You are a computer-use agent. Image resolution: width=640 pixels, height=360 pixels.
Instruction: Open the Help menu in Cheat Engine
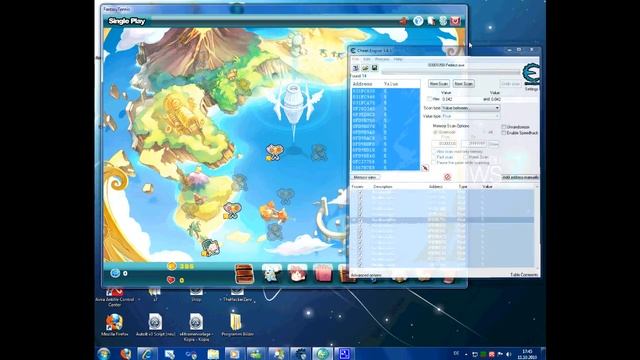pyautogui.click(x=398, y=59)
